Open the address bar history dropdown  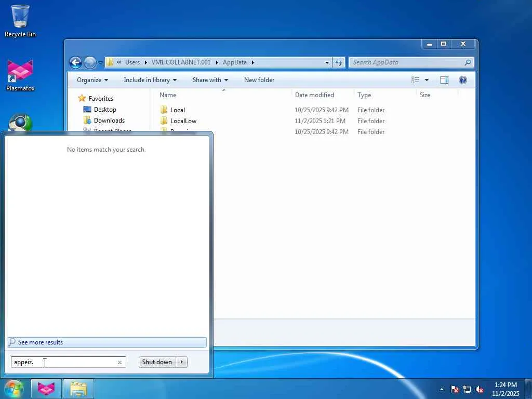(327, 63)
